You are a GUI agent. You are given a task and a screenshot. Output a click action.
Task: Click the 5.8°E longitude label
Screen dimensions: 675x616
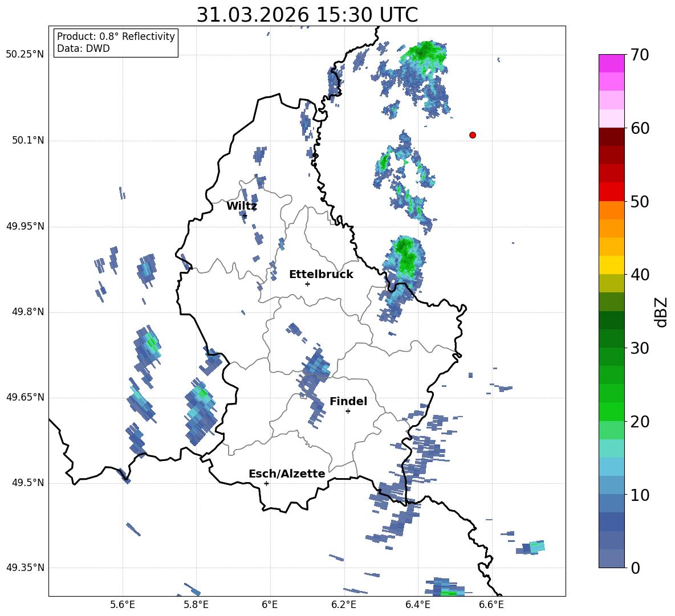196,605
